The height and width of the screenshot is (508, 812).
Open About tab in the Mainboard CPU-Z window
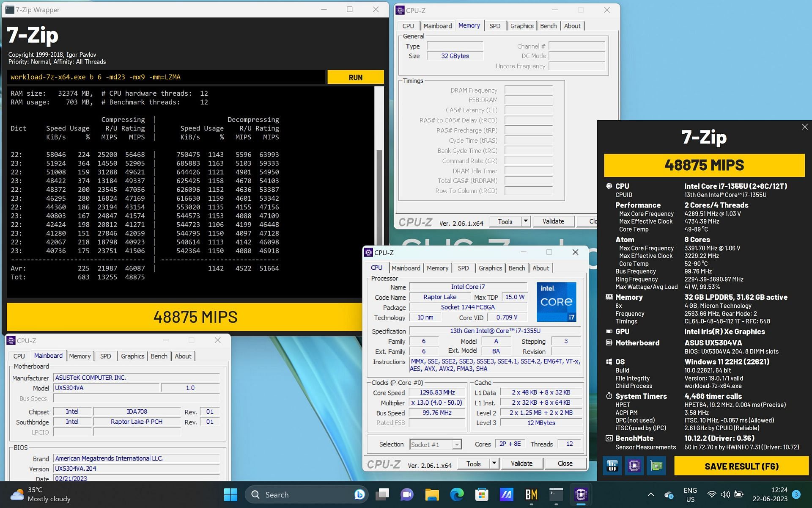tap(183, 356)
